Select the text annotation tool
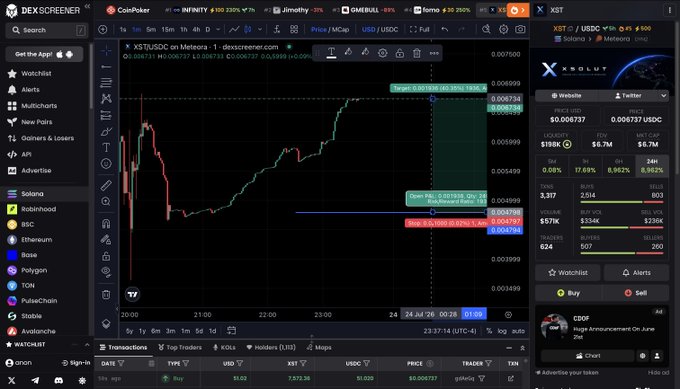 106,147
